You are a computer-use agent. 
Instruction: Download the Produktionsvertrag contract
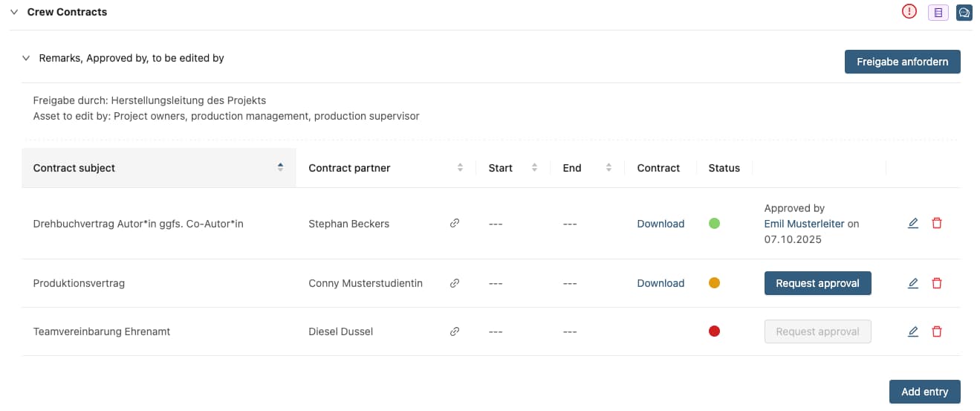click(661, 283)
